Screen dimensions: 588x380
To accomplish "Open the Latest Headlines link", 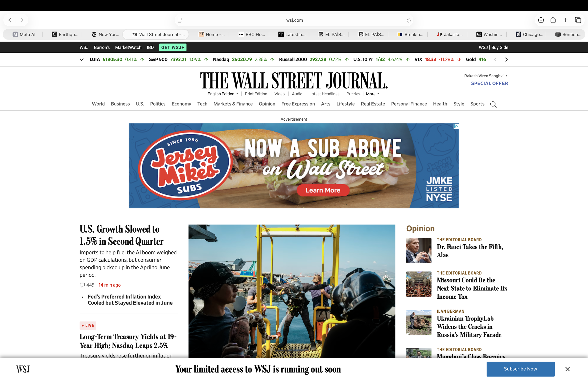I will [x=324, y=94].
